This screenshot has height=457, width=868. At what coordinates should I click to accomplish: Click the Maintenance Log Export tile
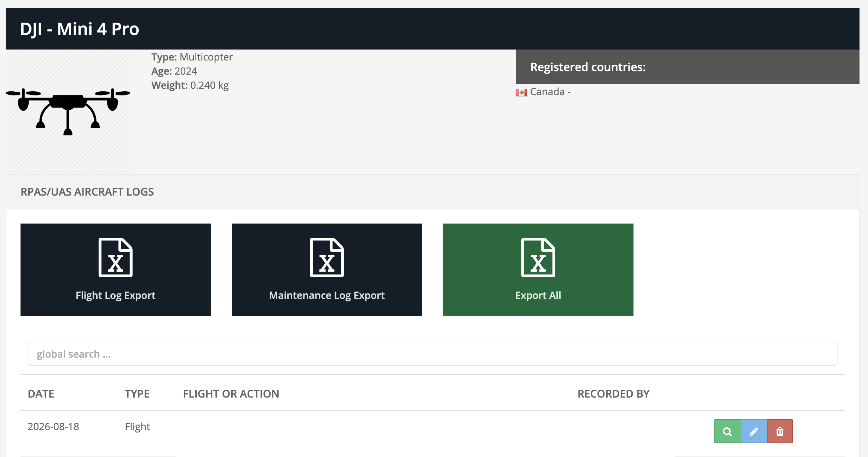[x=327, y=270]
